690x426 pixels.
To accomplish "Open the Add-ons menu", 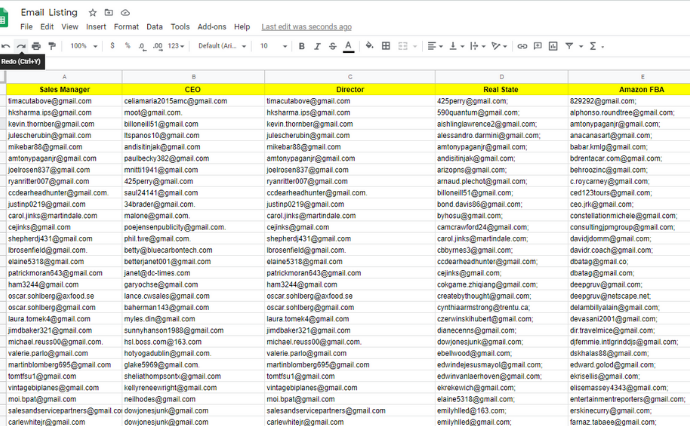I will click(212, 27).
